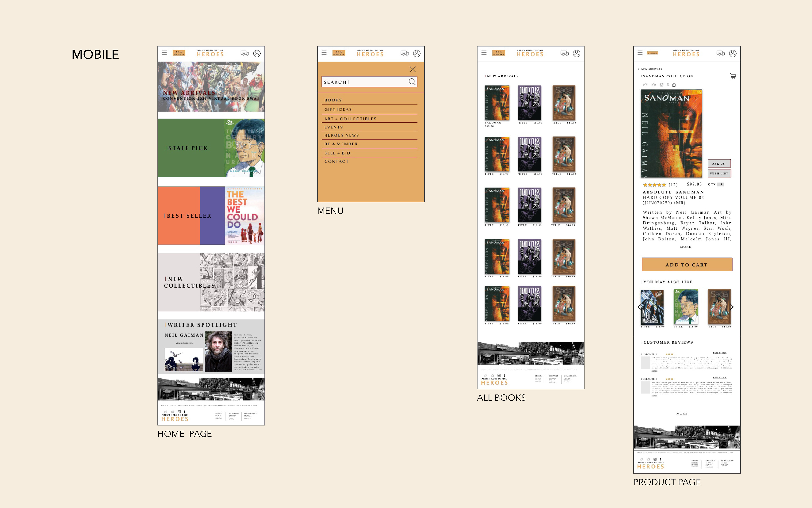812x508 pixels.
Task: Click Tumblr icon under Sandman Collection
Action: [x=668, y=85]
